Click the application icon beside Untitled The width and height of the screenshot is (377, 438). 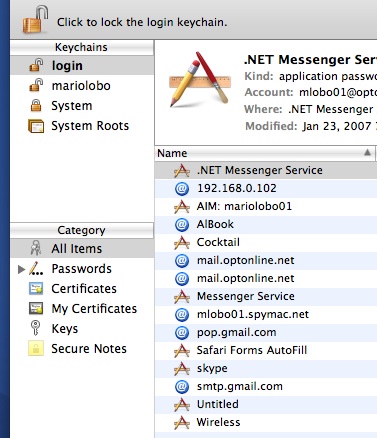[182, 405]
